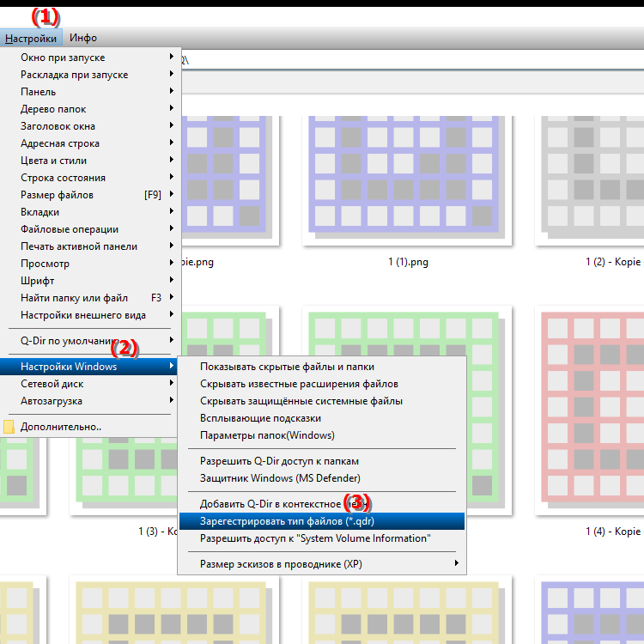Toggle Всплывающие подсказки option
This screenshot has width=644, height=644.
(322, 418)
